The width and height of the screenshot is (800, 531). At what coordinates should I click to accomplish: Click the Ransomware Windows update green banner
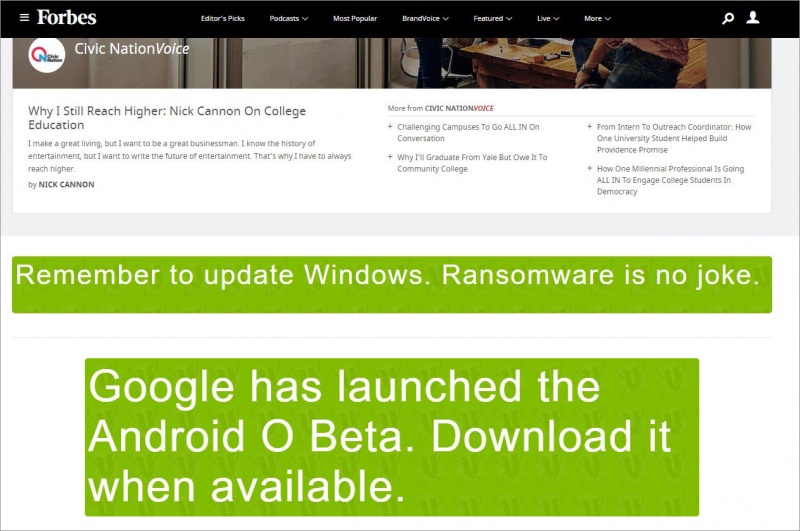click(392, 285)
